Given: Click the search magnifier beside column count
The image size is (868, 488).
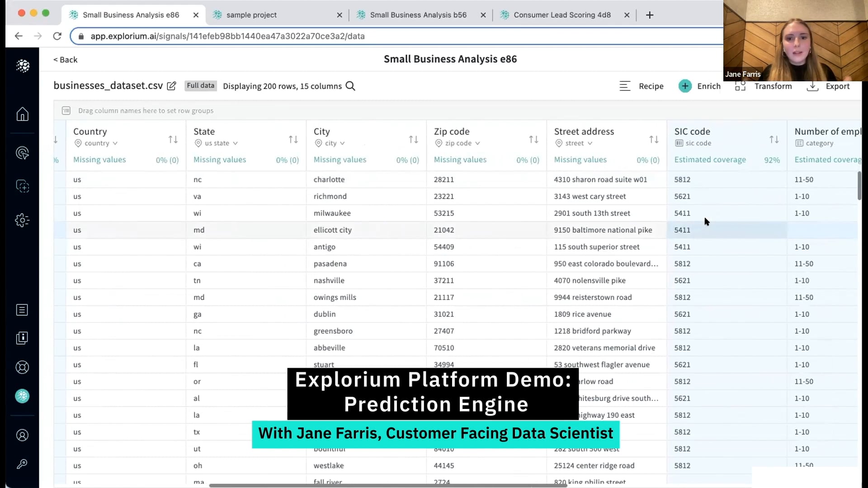Looking at the screenshot, I should tap(350, 86).
